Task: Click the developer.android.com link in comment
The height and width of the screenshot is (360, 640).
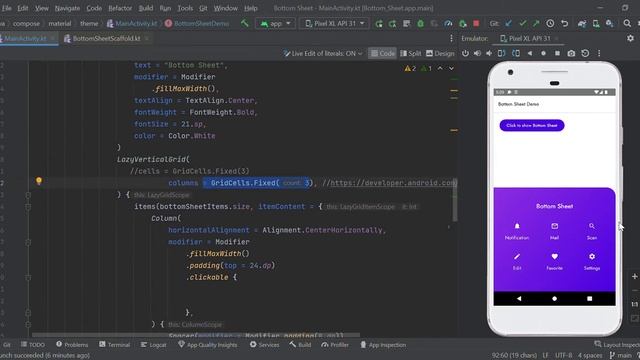Action: 393,183
